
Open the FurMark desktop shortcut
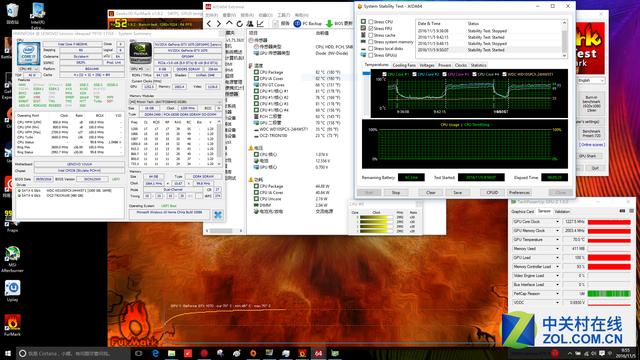(12, 325)
